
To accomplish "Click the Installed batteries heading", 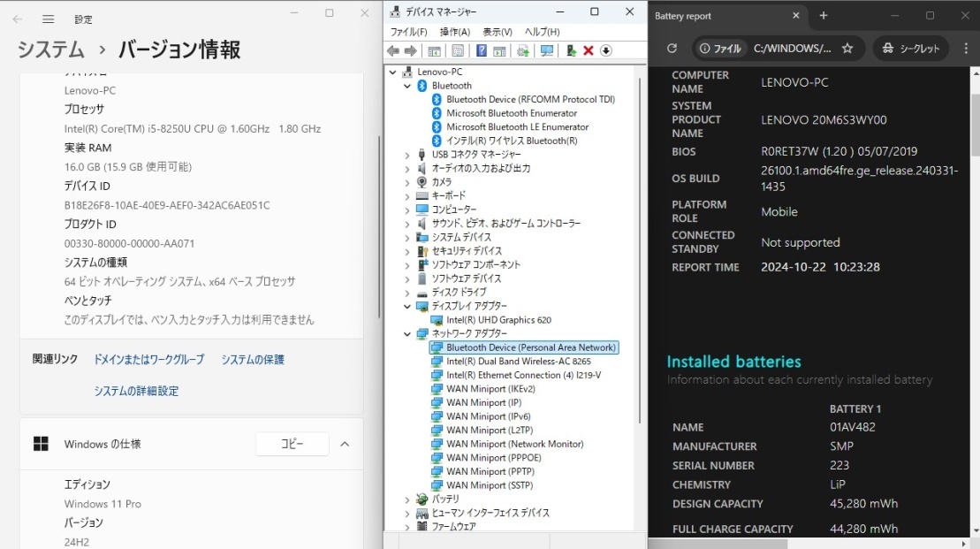I will [x=733, y=362].
